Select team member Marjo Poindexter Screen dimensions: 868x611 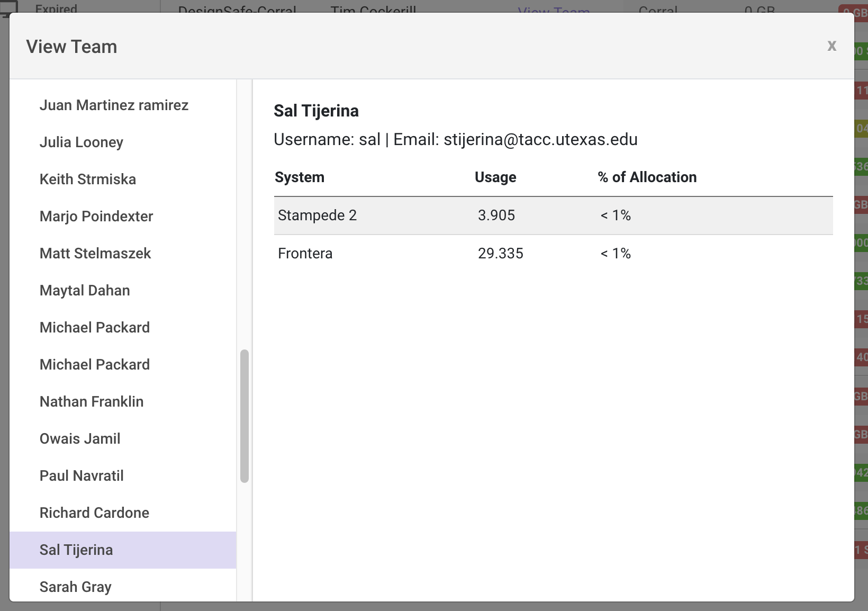coord(96,217)
